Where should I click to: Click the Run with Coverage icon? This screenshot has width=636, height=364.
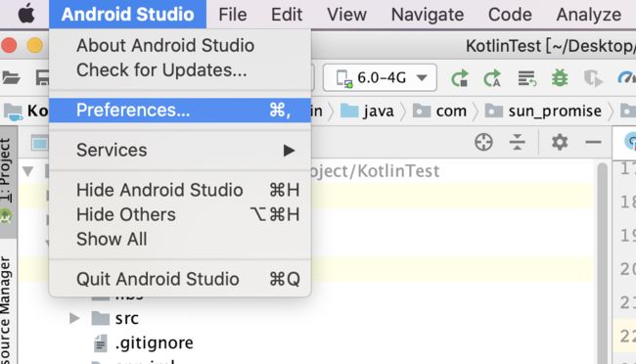point(592,78)
